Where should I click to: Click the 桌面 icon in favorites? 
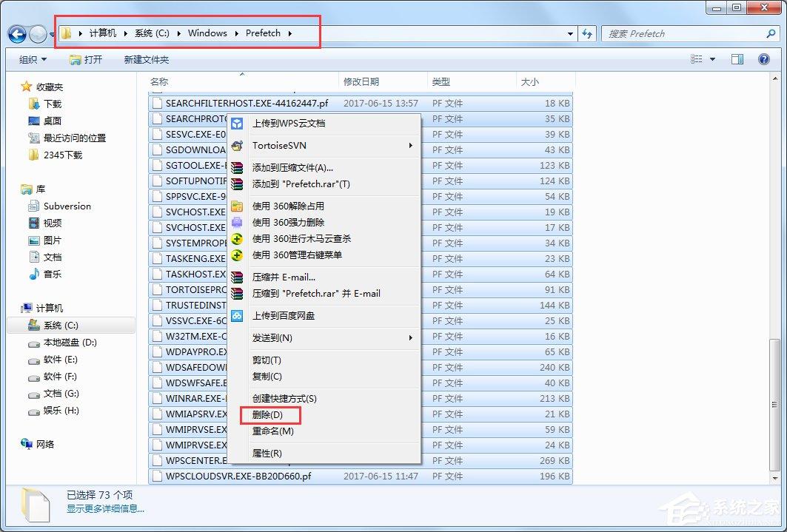click(34, 121)
